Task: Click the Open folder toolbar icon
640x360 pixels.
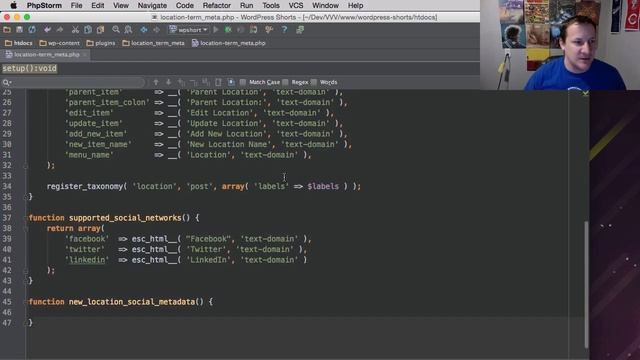Action: pyautogui.click(x=7, y=30)
